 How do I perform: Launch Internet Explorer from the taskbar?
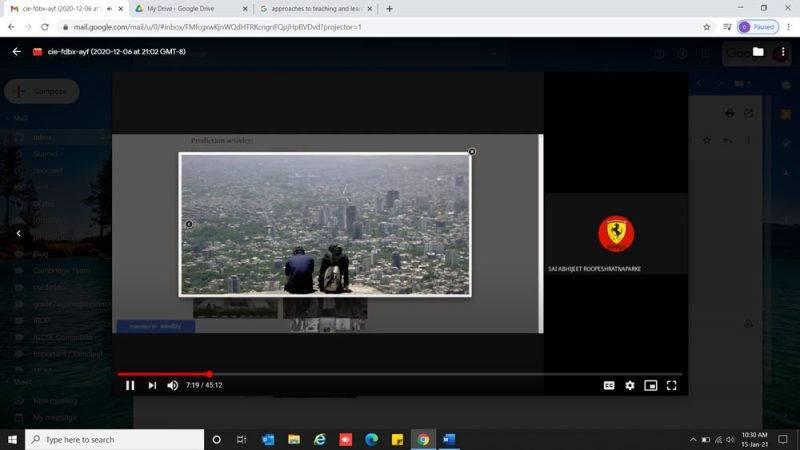tap(320, 439)
